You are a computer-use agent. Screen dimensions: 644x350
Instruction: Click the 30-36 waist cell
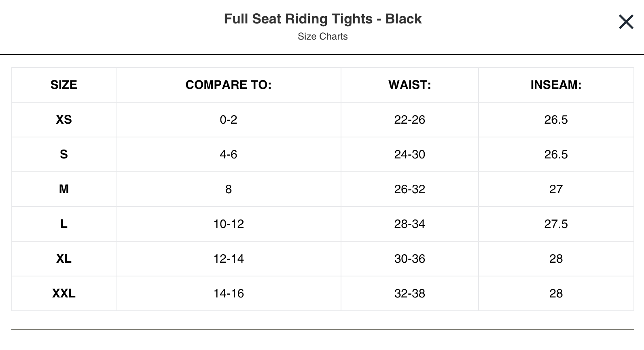tap(409, 259)
